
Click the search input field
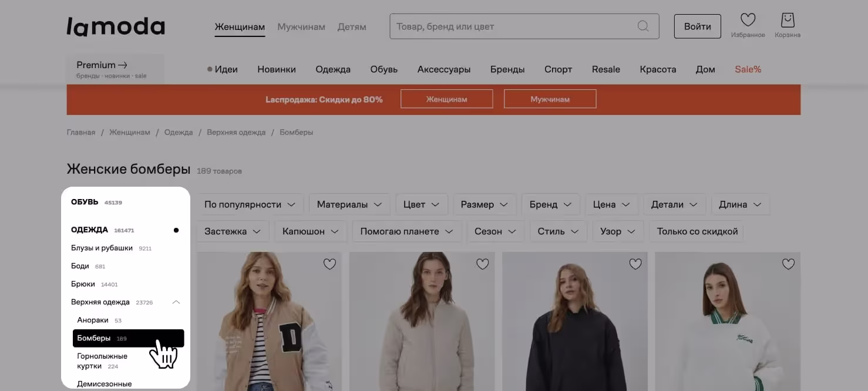[x=511, y=26]
